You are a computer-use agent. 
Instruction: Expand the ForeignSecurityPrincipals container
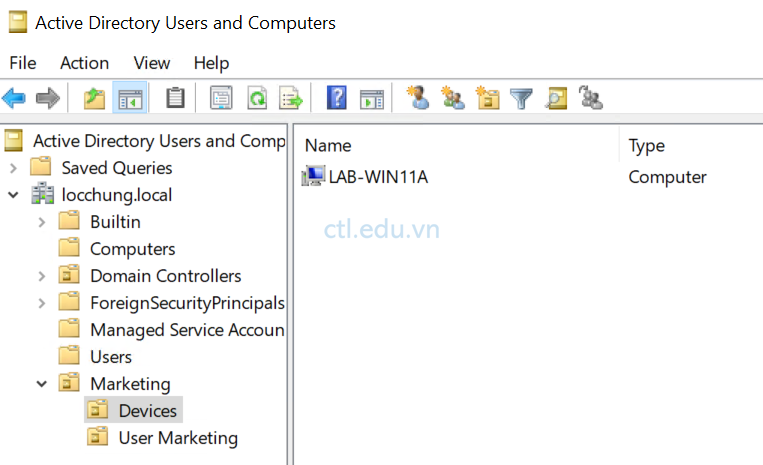tap(42, 303)
